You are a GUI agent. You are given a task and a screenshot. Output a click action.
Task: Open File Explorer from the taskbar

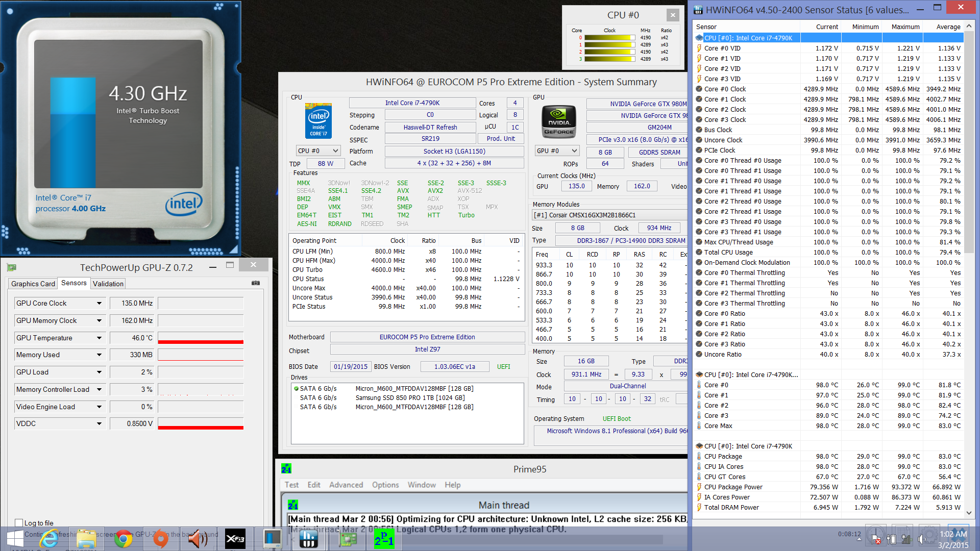(x=87, y=539)
